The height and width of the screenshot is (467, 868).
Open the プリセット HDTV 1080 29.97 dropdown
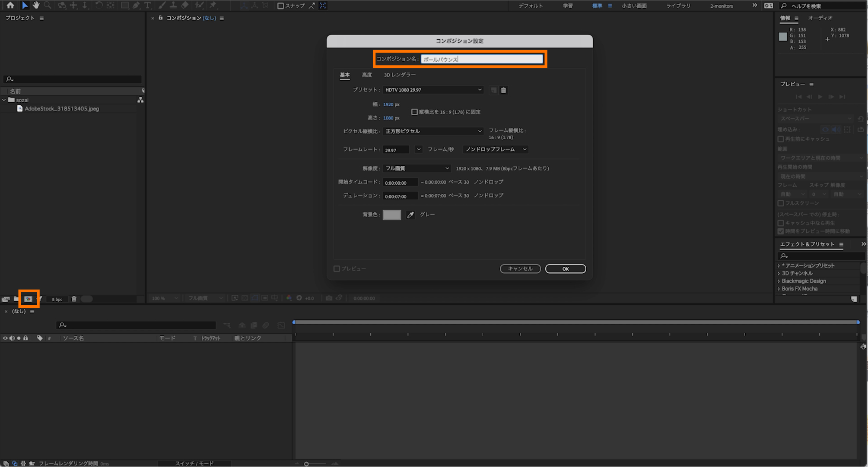[433, 90]
